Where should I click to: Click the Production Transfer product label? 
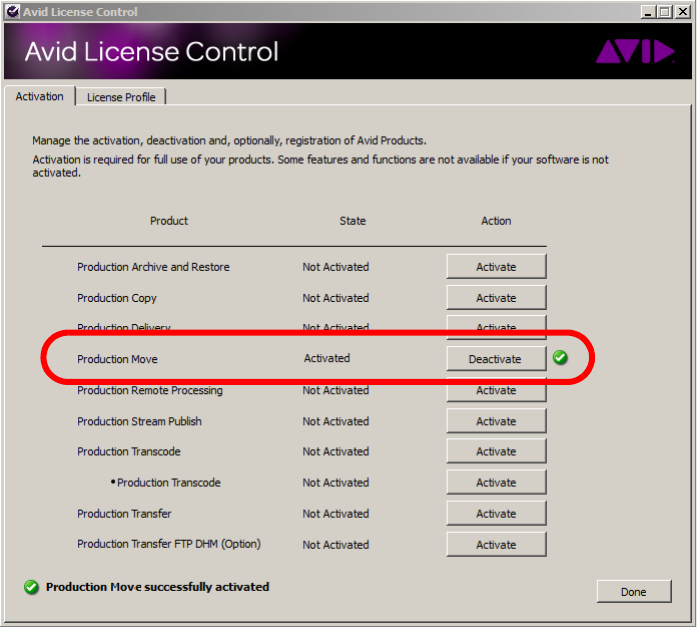click(124, 514)
